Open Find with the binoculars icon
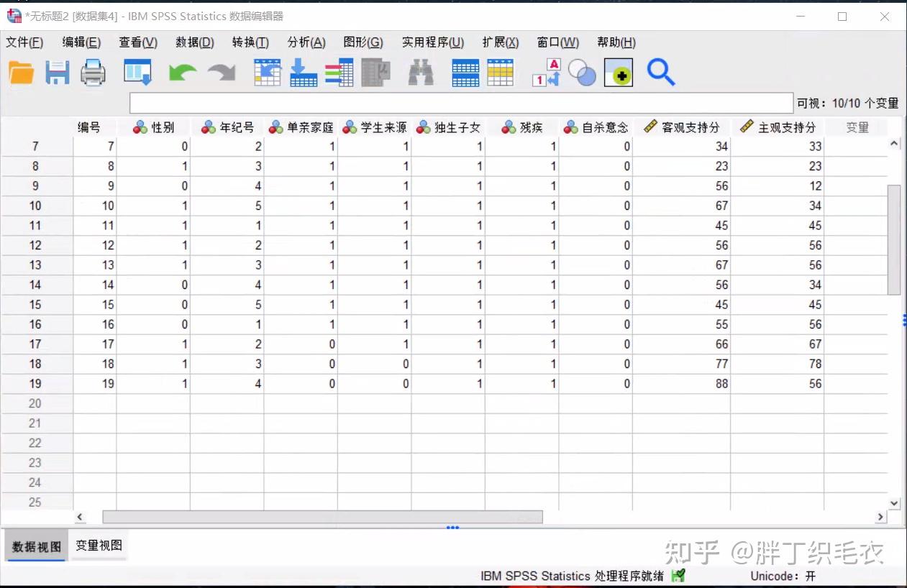 point(421,73)
